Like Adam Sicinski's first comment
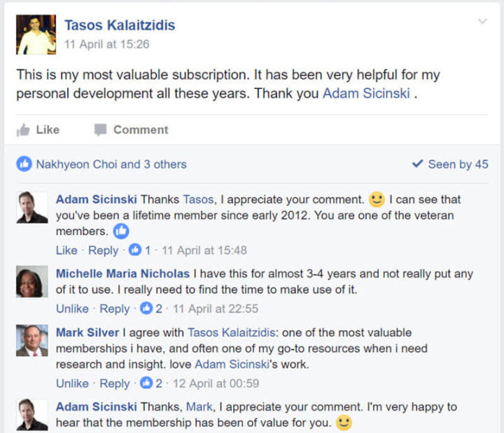The height and width of the screenshot is (433, 504). click(66, 250)
